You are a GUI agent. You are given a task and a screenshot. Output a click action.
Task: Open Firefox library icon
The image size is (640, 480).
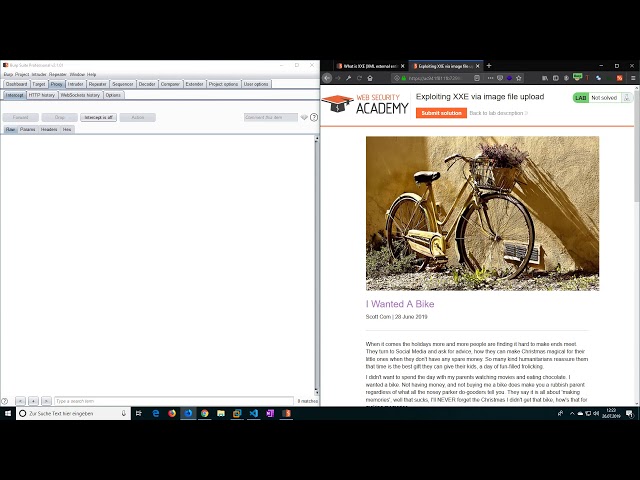pos(544,78)
